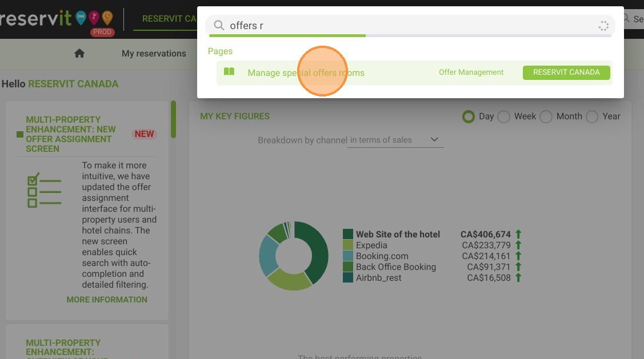Select the Week radio button
644x359 pixels.
pyautogui.click(x=503, y=116)
